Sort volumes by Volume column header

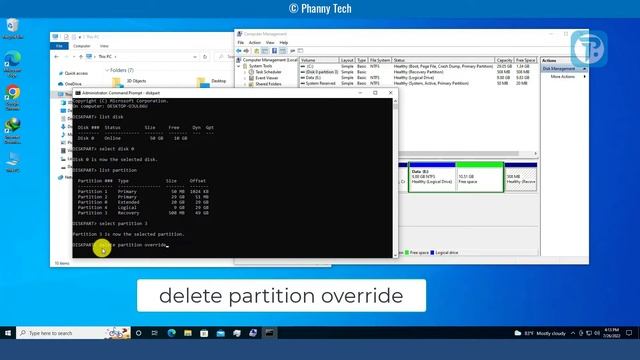(319, 60)
